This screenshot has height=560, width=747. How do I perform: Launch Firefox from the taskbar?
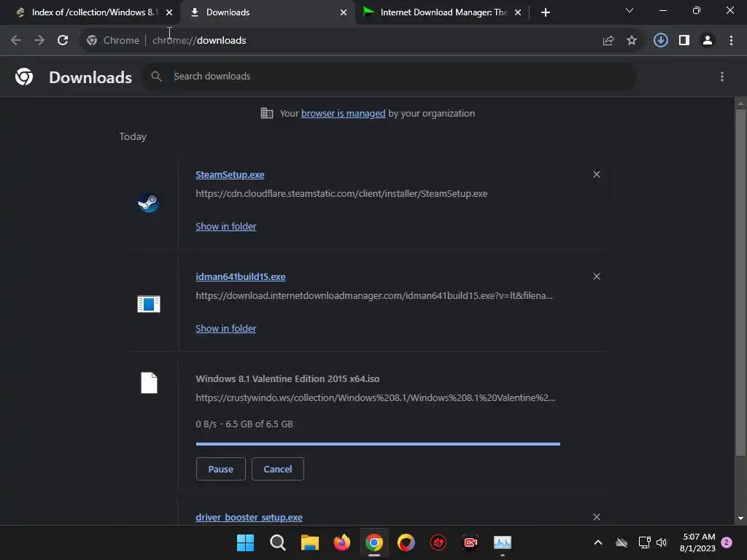pos(341,542)
